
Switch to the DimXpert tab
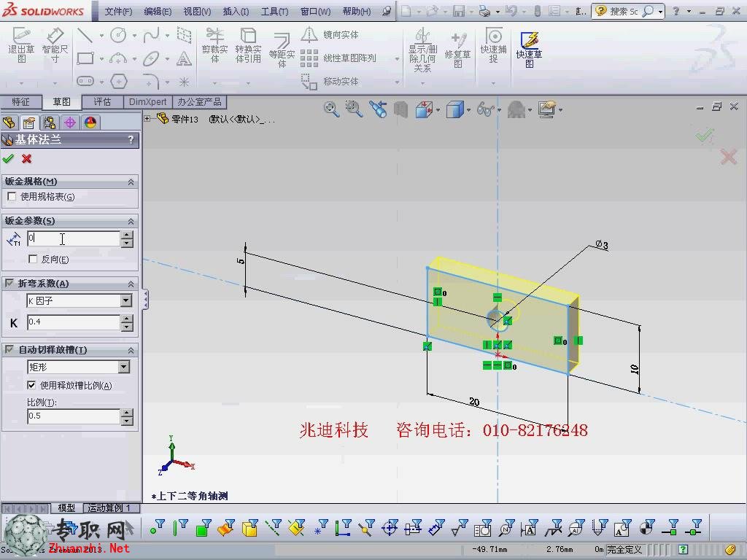coord(147,102)
